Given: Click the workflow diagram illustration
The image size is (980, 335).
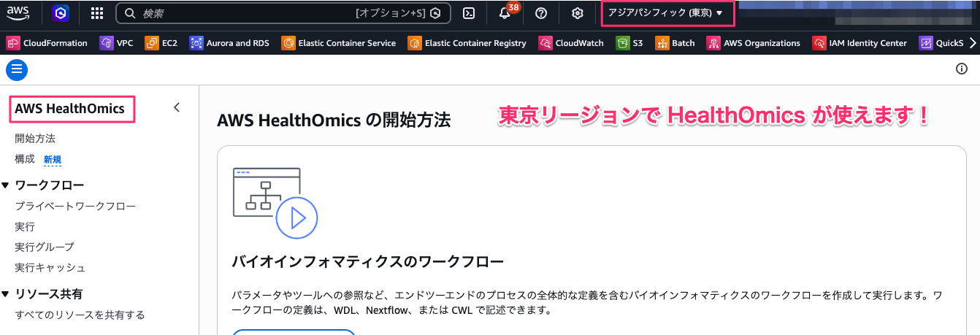Looking at the screenshot, I should click(x=275, y=203).
